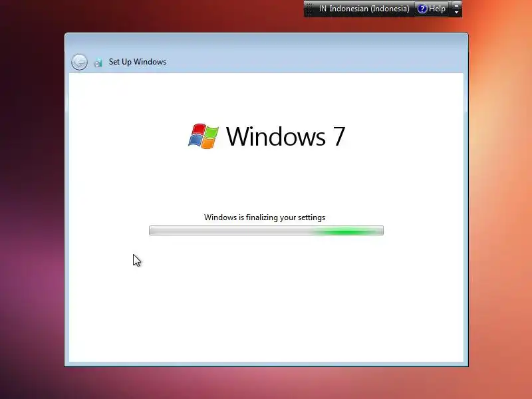Click the language bar drag handle
The width and height of the screenshot is (532, 399).
pyautogui.click(x=309, y=9)
